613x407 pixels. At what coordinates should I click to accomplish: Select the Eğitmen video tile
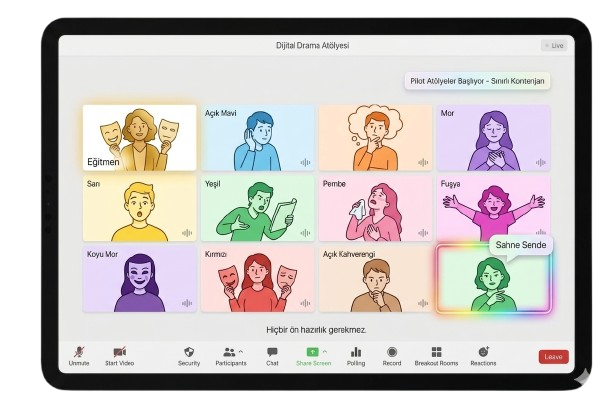pyautogui.click(x=139, y=137)
